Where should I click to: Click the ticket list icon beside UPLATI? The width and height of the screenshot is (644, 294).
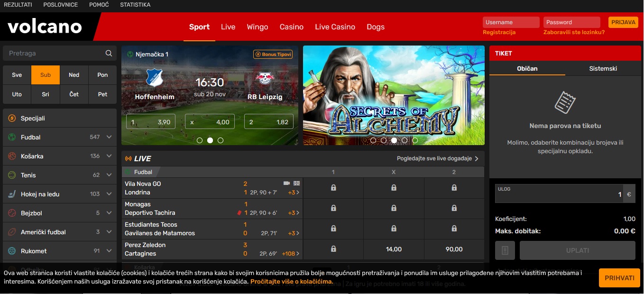pos(505,250)
